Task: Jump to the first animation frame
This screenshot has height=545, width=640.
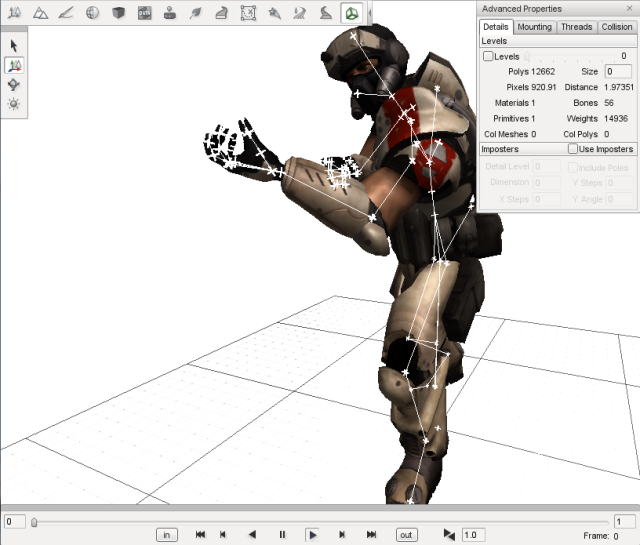Action: click(x=200, y=535)
